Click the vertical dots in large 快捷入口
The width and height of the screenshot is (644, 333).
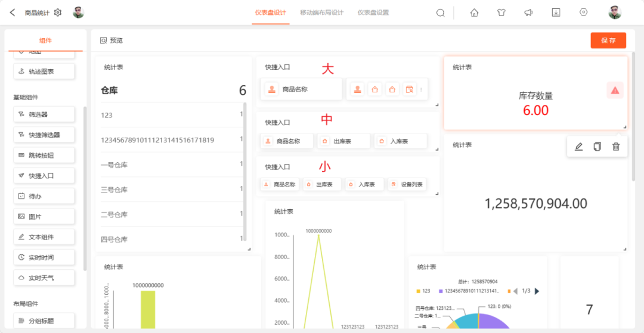[421, 89]
